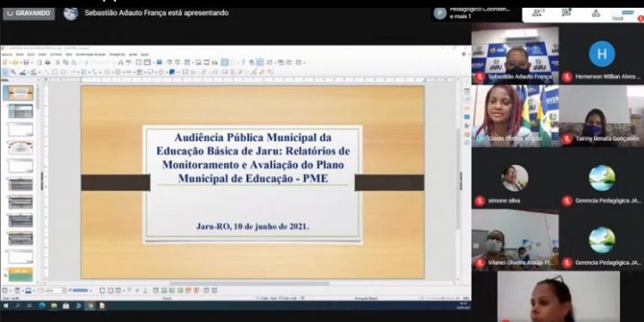644x322 pixels.
Task: Adjust the zoom slider in Impress status bar
Action: click(x=443, y=298)
